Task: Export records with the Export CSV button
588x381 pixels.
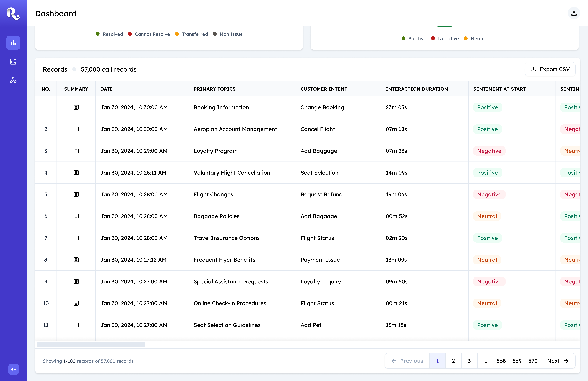Action: (550, 69)
